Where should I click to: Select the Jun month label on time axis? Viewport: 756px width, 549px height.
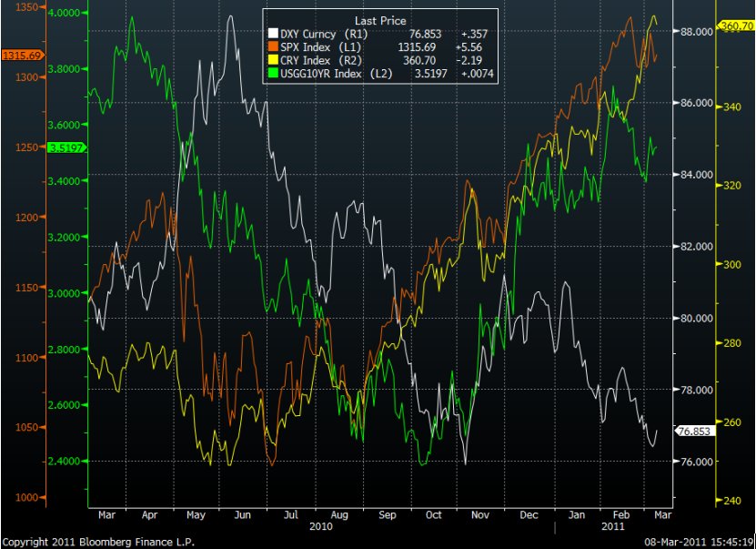point(240,515)
